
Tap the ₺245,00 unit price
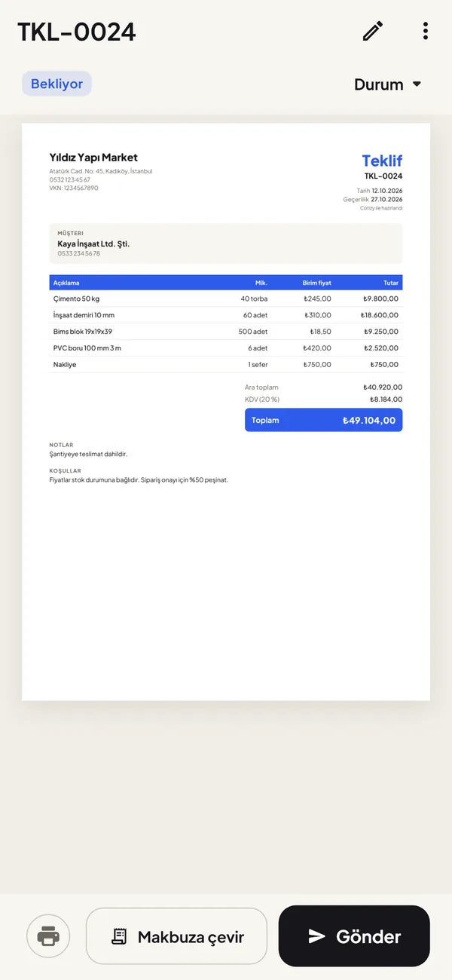pyautogui.click(x=317, y=299)
